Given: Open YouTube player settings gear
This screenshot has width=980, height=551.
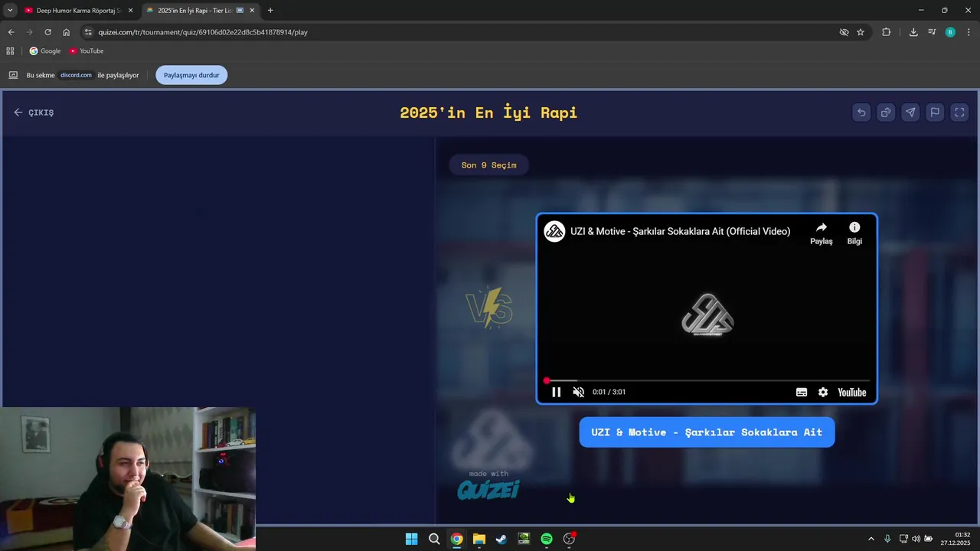Looking at the screenshot, I should (823, 392).
